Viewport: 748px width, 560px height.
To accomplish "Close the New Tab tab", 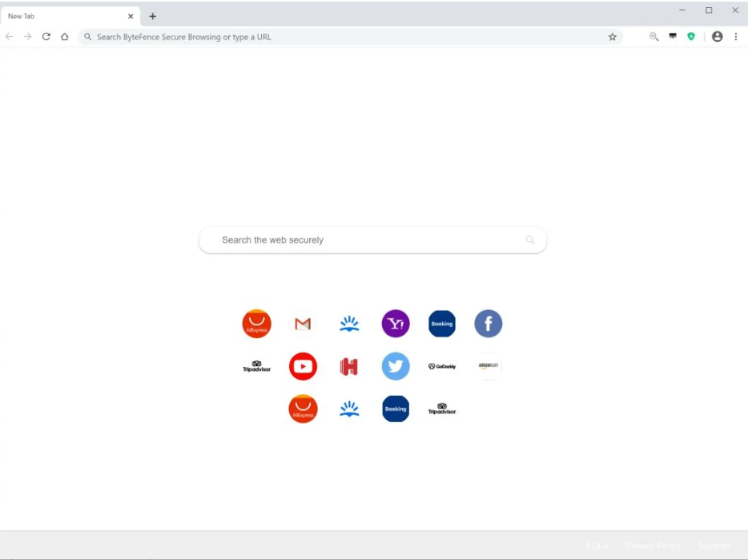I will coord(131,16).
